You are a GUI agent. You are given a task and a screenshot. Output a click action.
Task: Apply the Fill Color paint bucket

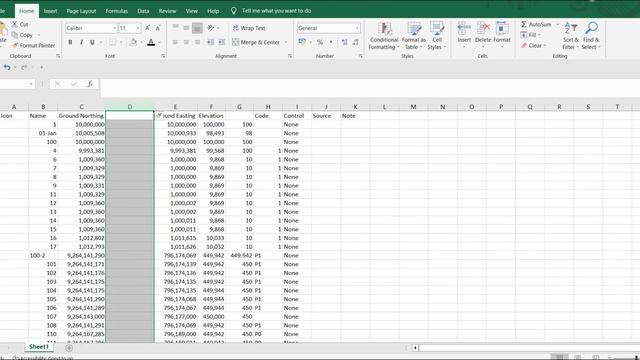pyautogui.click(x=133, y=42)
